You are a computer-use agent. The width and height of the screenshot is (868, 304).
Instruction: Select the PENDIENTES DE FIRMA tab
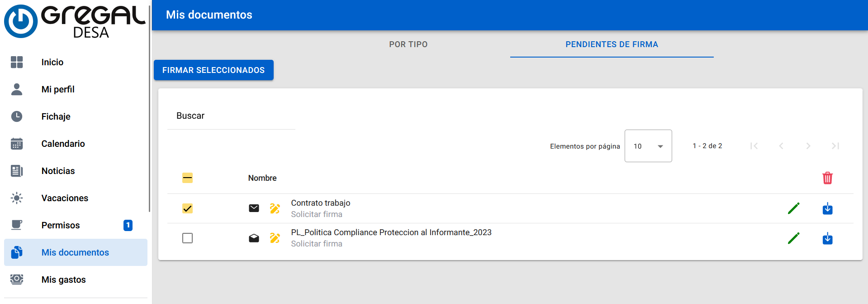612,44
